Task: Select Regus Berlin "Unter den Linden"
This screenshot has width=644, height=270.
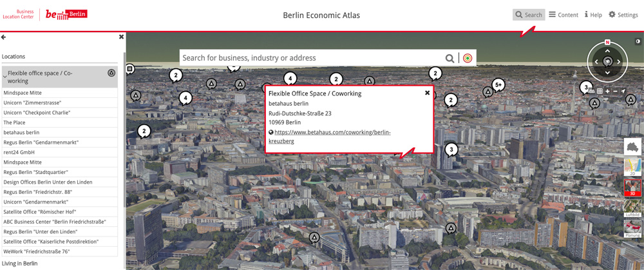Action: coord(59,231)
